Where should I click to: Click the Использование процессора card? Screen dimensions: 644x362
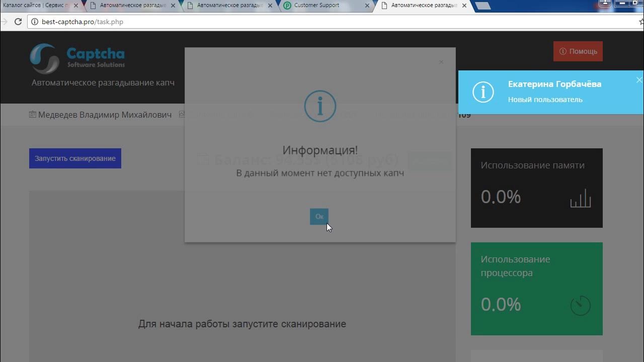tap(537, 289)
